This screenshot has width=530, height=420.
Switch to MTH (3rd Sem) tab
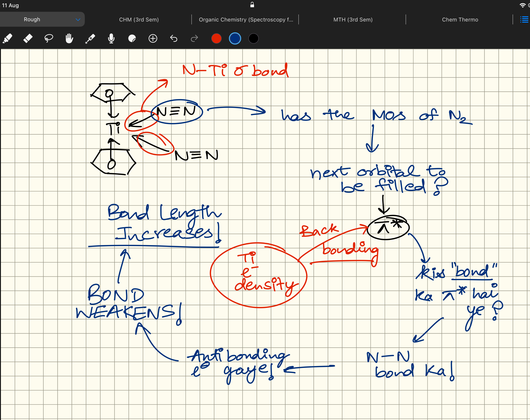click(x=353, y=20)
